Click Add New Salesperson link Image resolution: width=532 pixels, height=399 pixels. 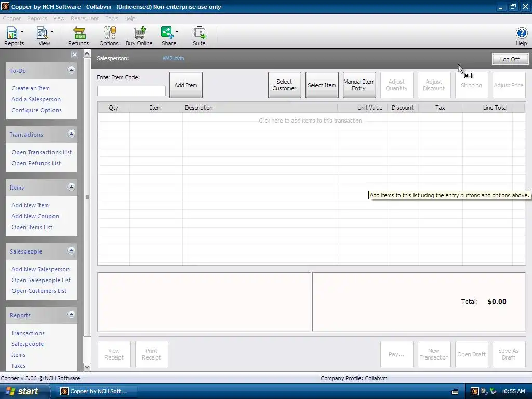[41, 269]
